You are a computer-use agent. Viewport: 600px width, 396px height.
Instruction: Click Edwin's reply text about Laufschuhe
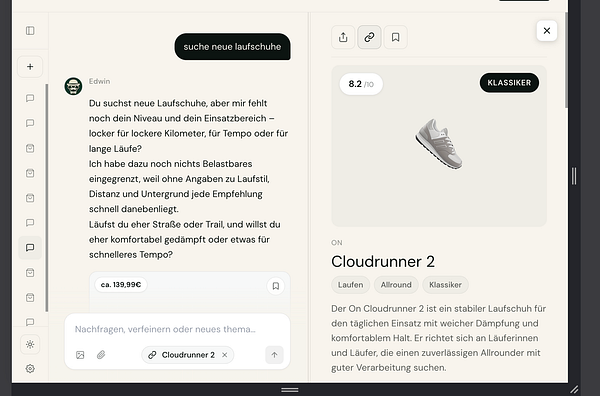tap(188, 179)
